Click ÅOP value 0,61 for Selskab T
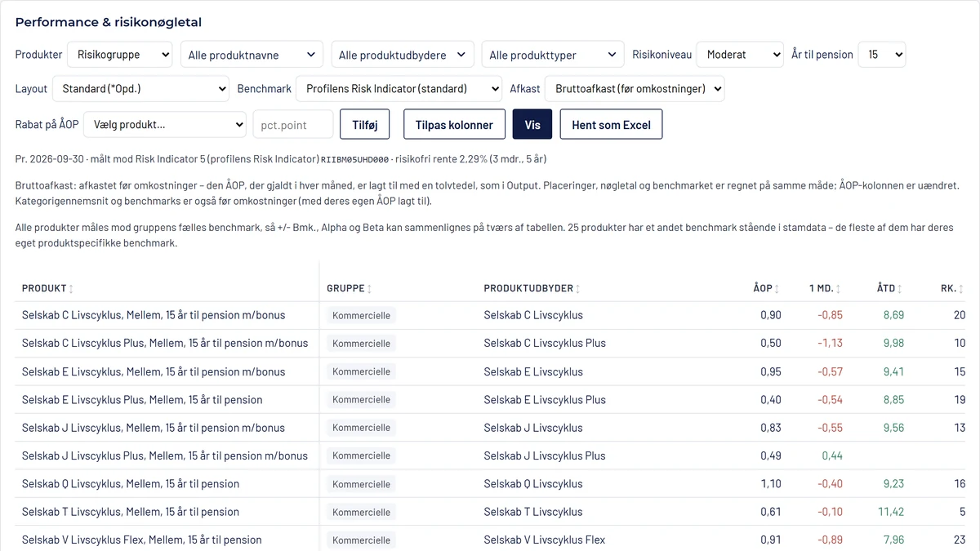Viewport: 980px width, 551px height. pyautogui.click(x=771, y=512)
